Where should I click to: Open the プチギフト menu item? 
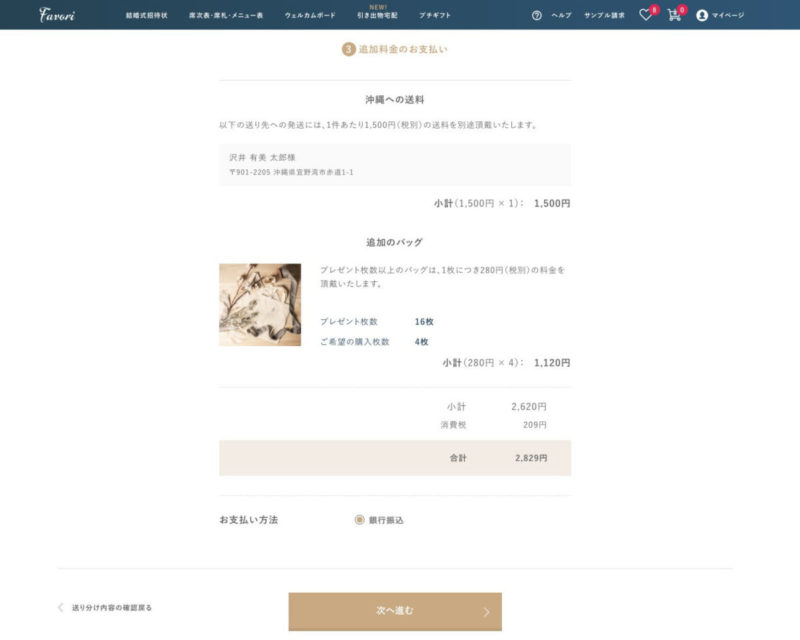pos(435,15)
